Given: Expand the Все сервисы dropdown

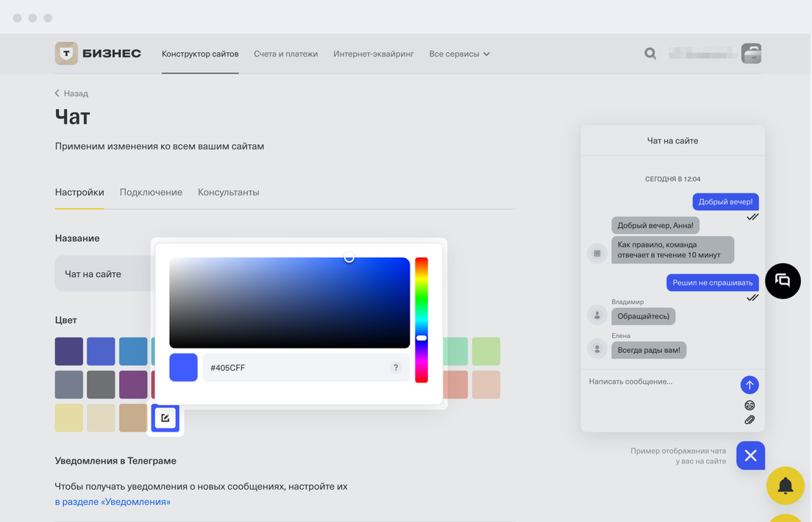Looking at the screenshot, I should pyautogui.click(x=460, y=54).
